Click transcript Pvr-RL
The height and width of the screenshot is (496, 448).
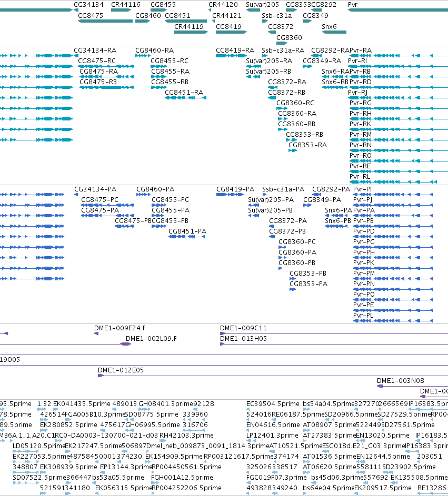coord(360,177)
